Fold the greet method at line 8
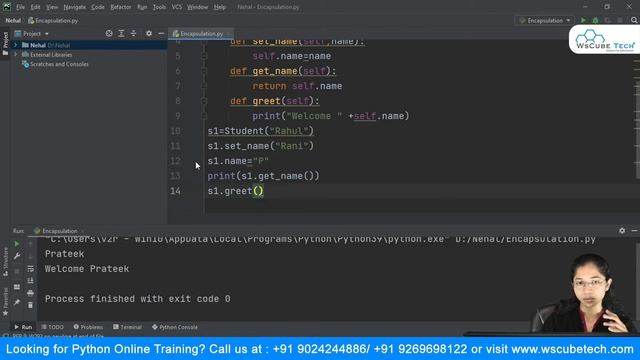The height and width of the screenshot is (360, 640). (x=204, y=101)
